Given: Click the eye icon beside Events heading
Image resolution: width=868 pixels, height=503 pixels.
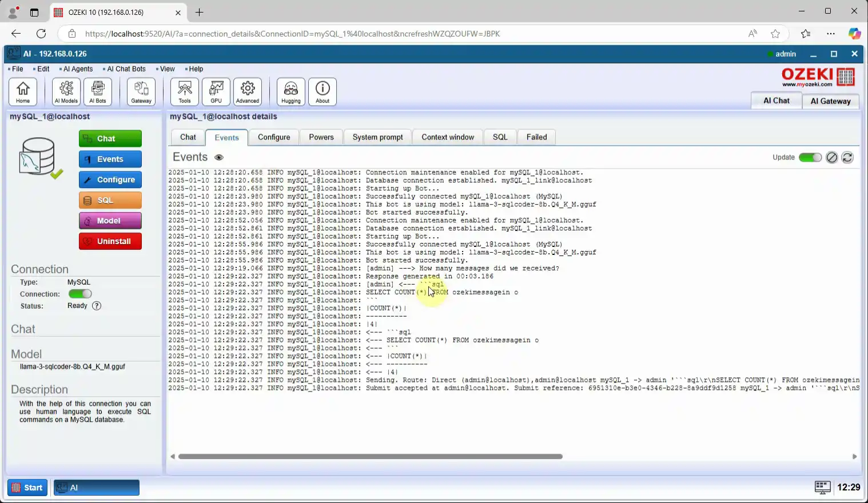Looking at the screenshot, I should pyautogui.click(x=219, y=157).
